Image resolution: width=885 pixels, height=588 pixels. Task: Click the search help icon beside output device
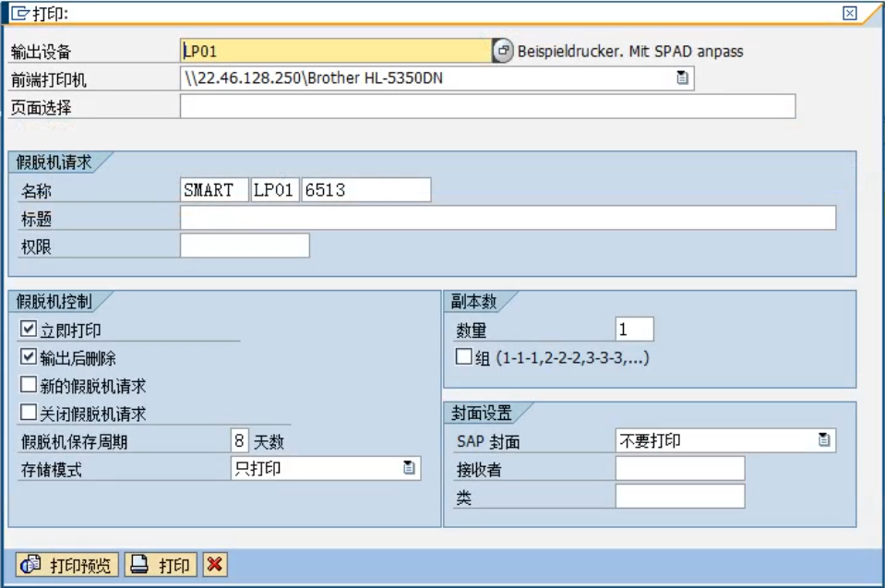(x=503, y=52)
